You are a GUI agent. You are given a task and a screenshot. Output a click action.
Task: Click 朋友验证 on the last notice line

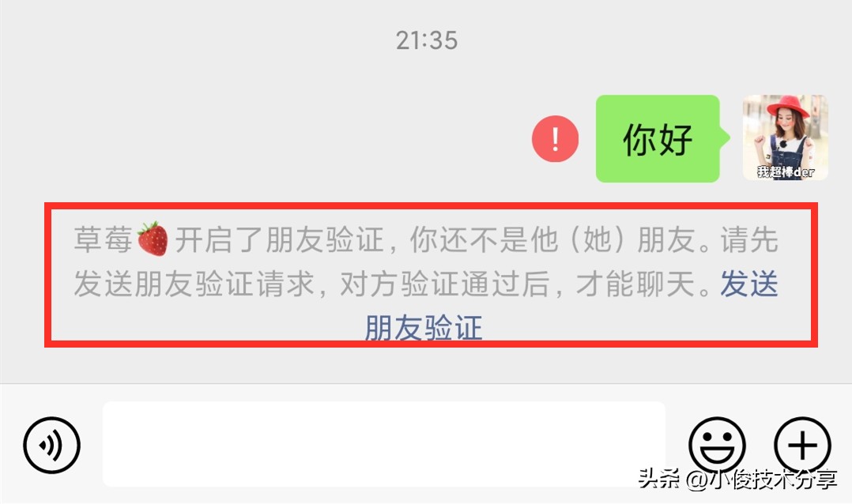point(424,328)
